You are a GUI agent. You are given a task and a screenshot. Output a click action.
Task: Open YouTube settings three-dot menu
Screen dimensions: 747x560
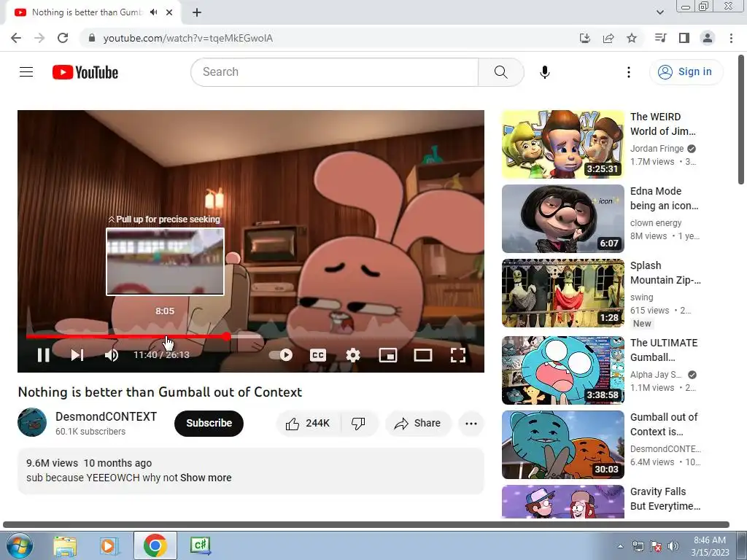628,72
